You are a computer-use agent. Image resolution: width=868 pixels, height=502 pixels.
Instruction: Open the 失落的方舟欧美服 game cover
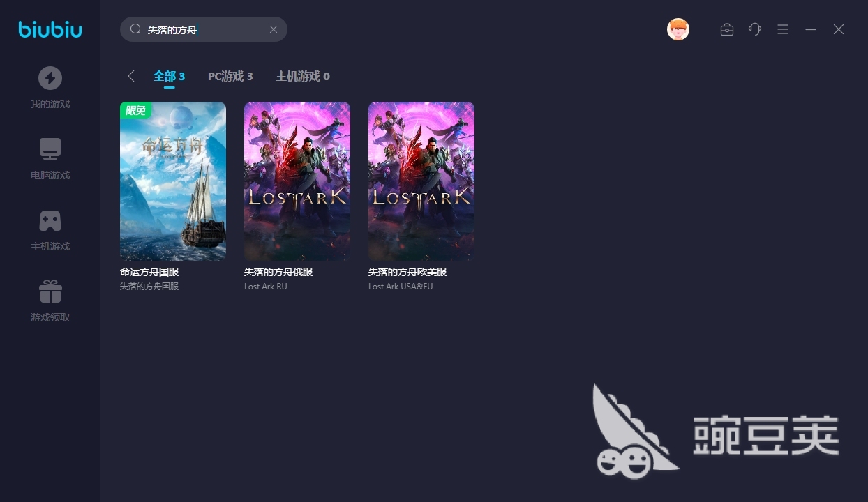pyautogui.click(x=421, y=181)
